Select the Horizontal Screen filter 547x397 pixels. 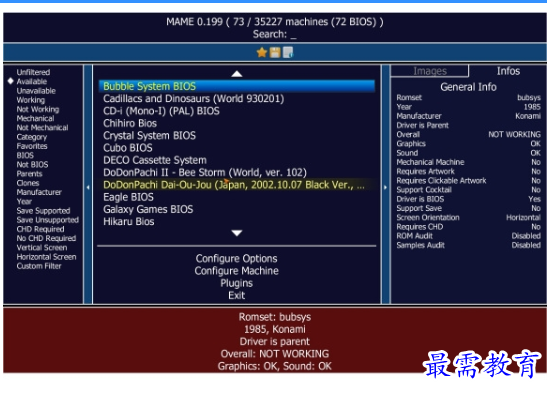(46, 257)
